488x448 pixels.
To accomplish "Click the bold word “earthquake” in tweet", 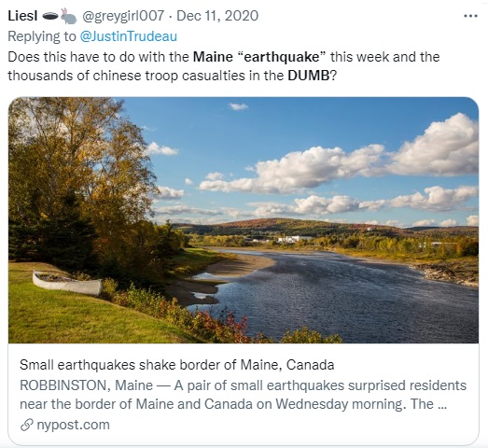I will click(282, 57).
